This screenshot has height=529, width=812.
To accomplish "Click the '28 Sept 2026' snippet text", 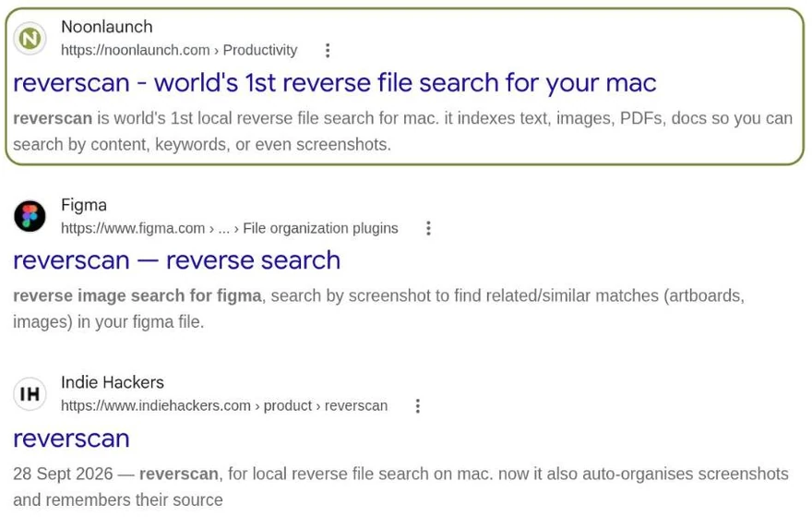I will point(63,474).
